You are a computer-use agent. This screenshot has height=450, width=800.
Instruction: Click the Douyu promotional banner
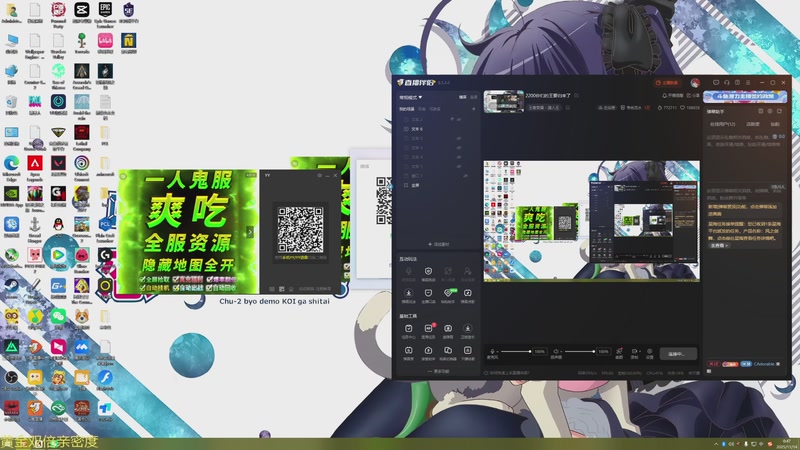(x=745, y=96)
